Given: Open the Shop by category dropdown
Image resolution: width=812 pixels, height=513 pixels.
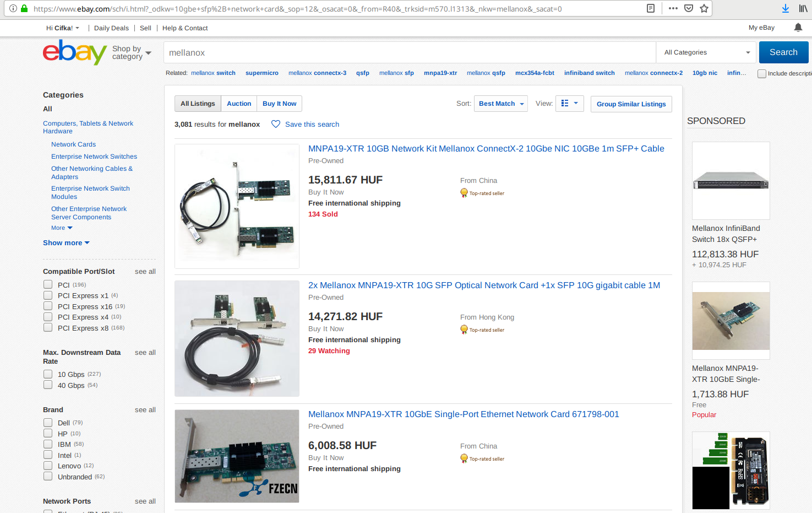Looking at the screenshot, I should [x=132, y=52].
